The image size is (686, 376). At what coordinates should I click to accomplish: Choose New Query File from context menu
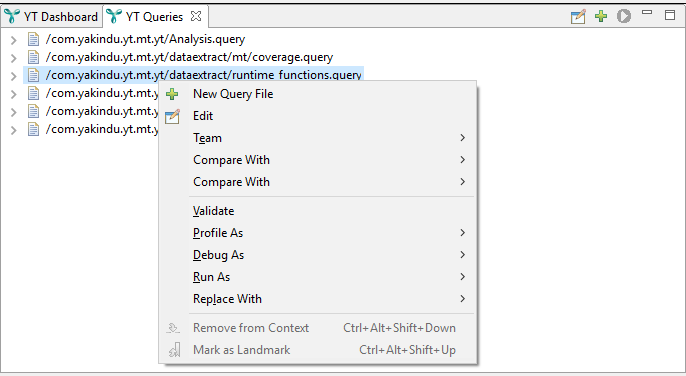[x=318, y=94]
